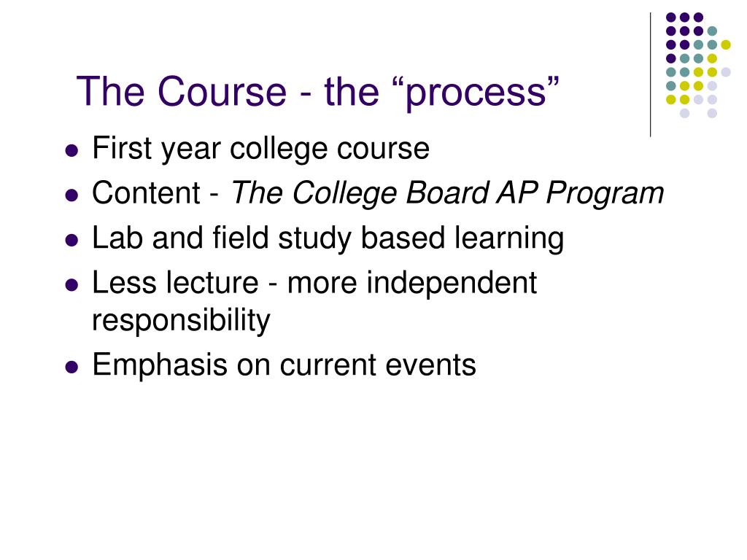Select the "Emphasis on current events" bullet
This screenshot has width=747, height=560.
pos(284,365)
